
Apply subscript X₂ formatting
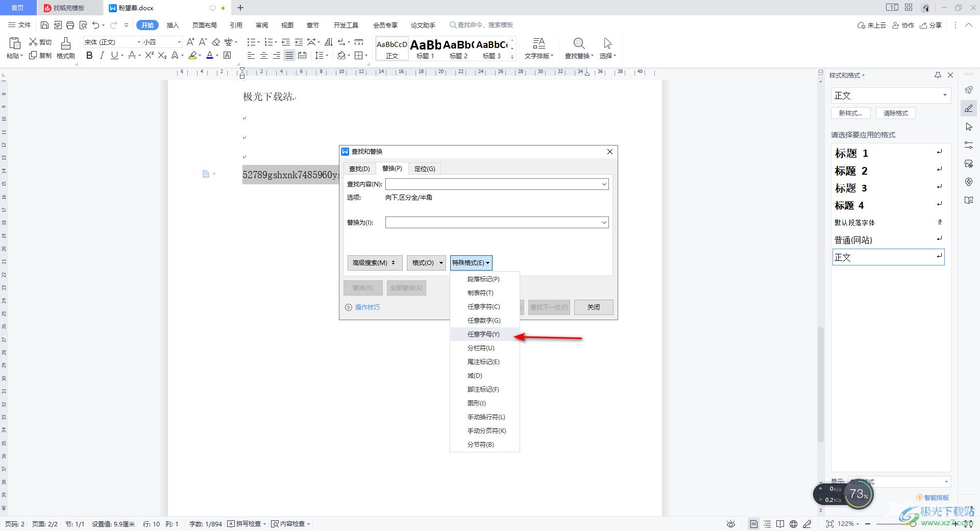[162, 55]
